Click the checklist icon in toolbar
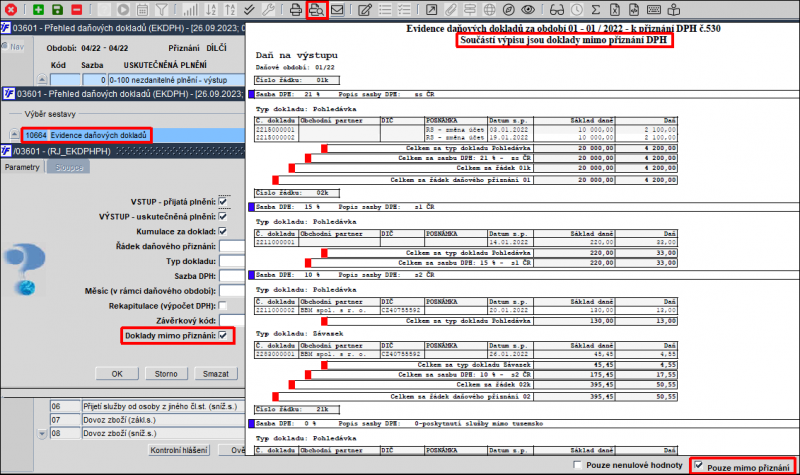Image resolution: width=800 pixels, height=475 pixels. [404, 9]
